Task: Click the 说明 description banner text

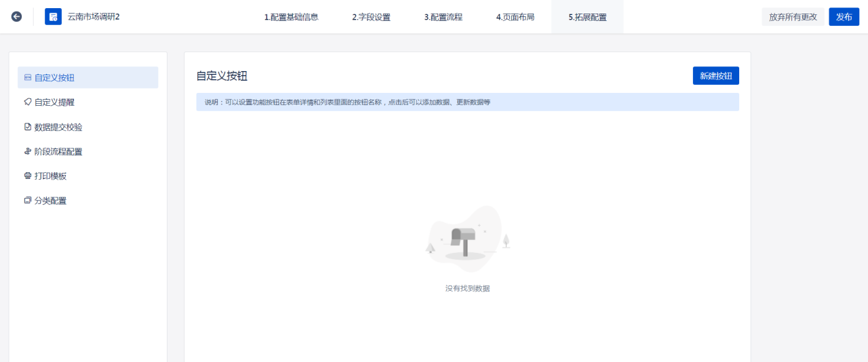Action: click(x=347, y=102)
